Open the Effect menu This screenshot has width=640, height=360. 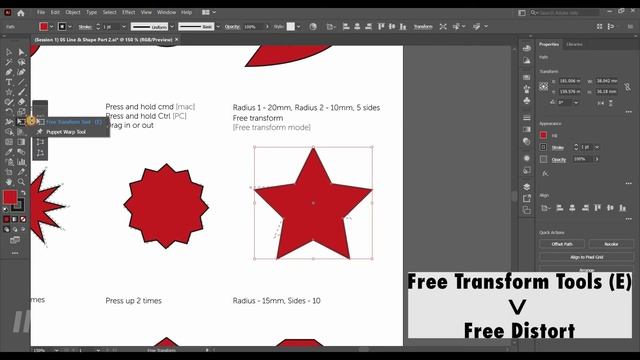[128, 12]
